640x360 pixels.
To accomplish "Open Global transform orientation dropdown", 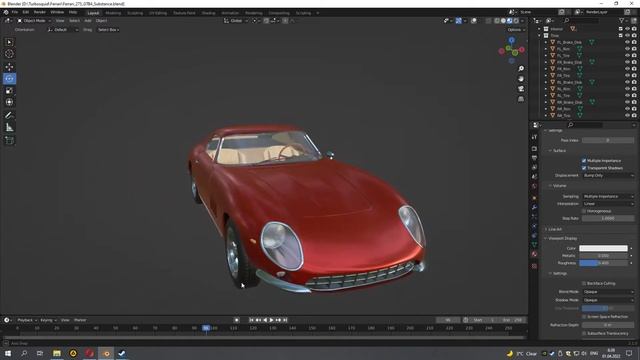I will point(236,20).
